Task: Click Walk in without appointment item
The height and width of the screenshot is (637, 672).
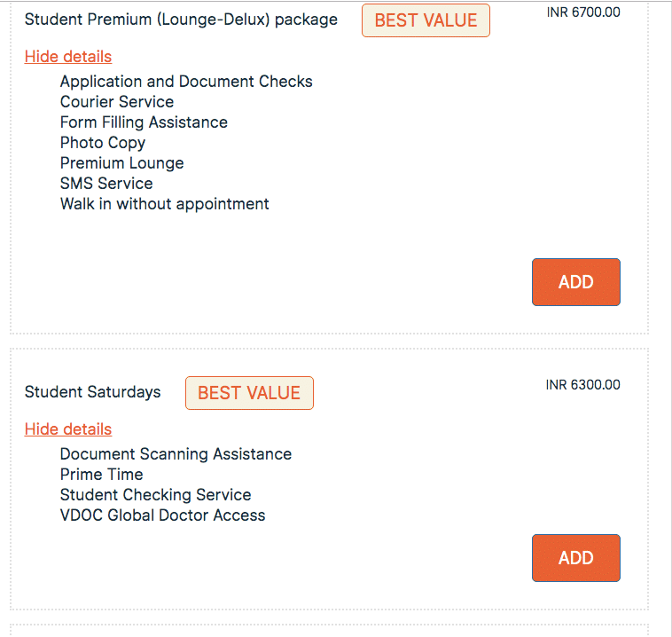Action: click(165, 204)
